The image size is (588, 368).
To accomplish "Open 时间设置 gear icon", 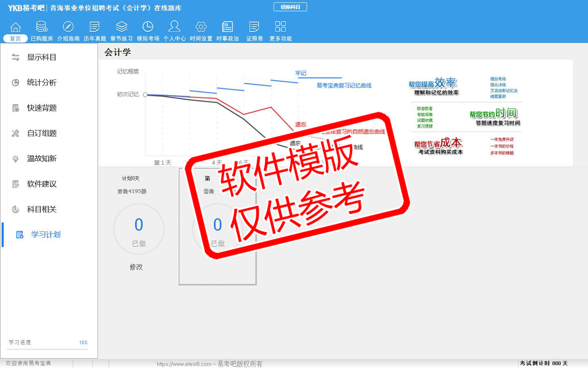I will (x=201, y=27).
